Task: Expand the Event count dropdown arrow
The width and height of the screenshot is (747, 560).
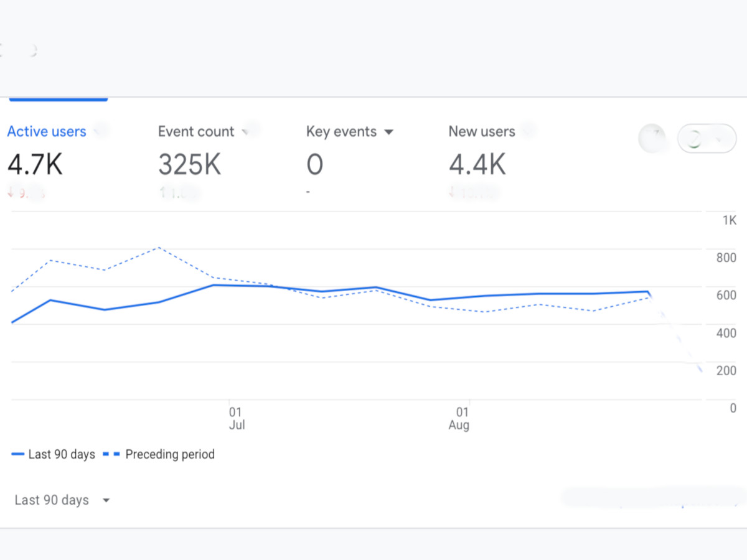Action: (x=245, y=131)
